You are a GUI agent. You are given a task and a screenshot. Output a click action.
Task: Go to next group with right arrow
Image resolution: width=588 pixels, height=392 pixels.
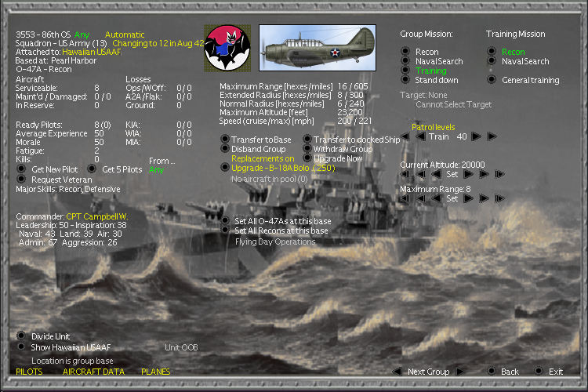460,372
